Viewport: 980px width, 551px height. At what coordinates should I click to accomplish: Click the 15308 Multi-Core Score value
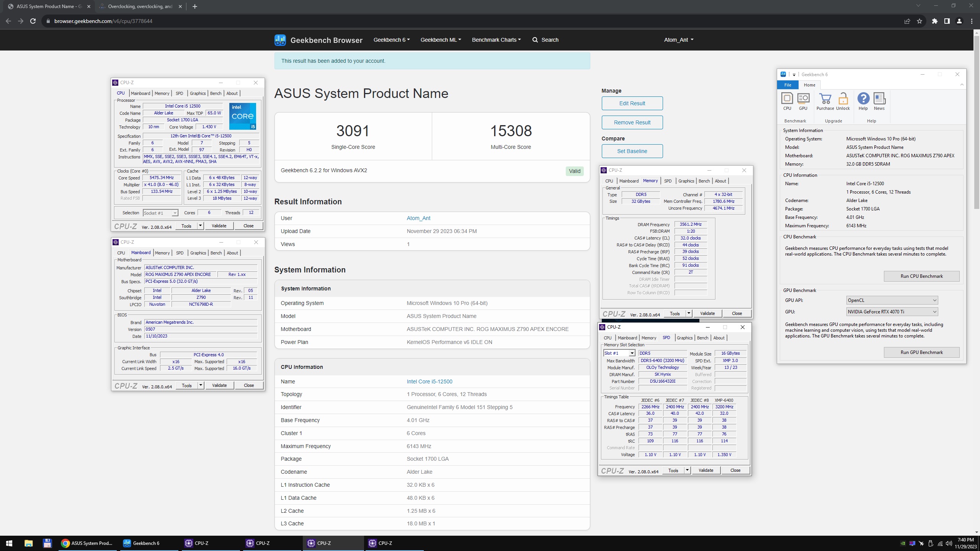point(511,131)
